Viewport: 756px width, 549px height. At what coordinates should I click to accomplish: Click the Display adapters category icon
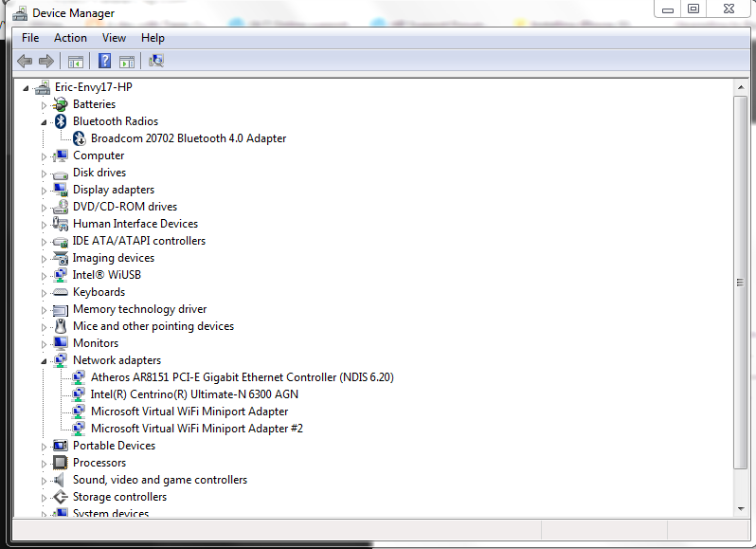click(x=61, y=190)
